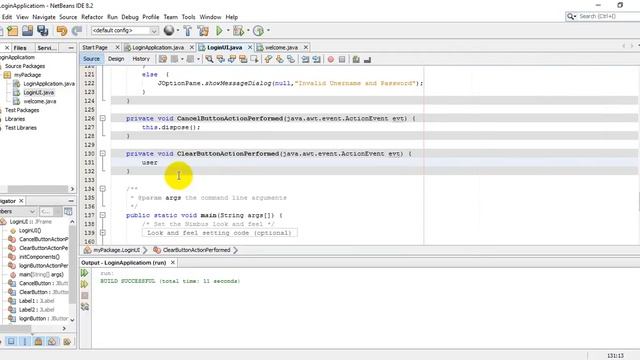
Task: Switch to History view
Action: [x=141, y=59]
